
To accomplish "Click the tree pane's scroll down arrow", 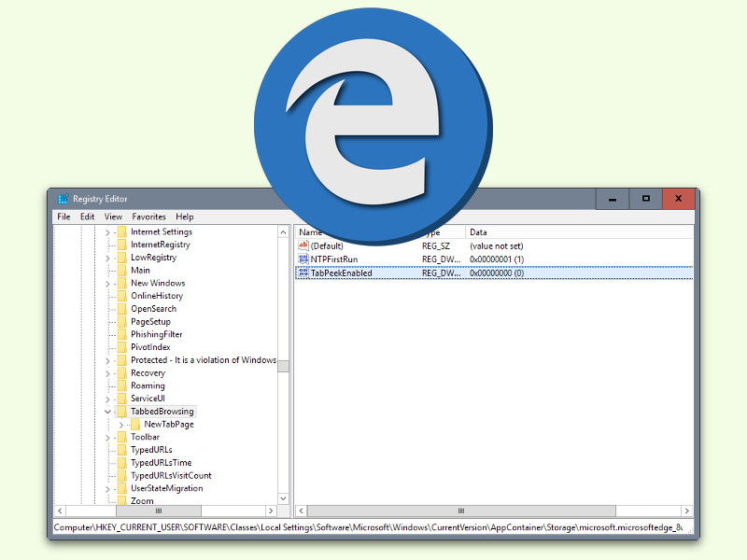I will pyautogui.click(x=284, y=498).
